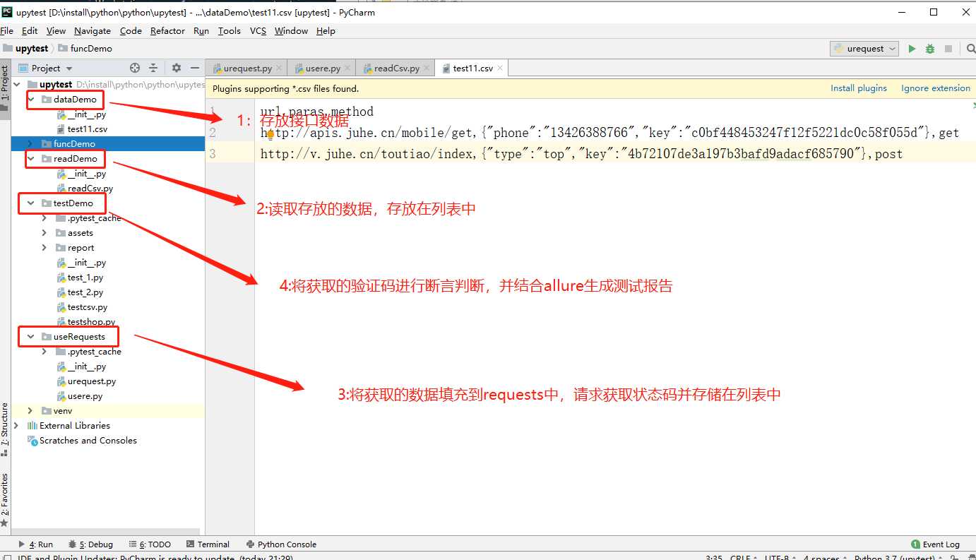Open the Help menu
The image size is (976, 560).
click(326, 30)
